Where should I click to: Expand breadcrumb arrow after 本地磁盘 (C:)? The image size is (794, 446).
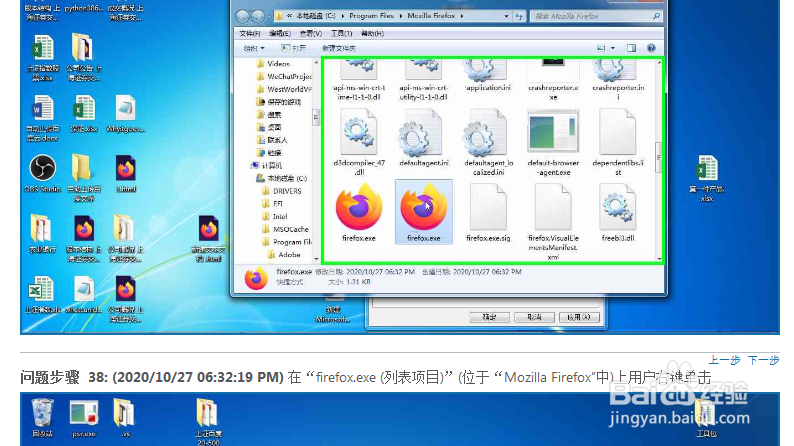coord(342,16)
